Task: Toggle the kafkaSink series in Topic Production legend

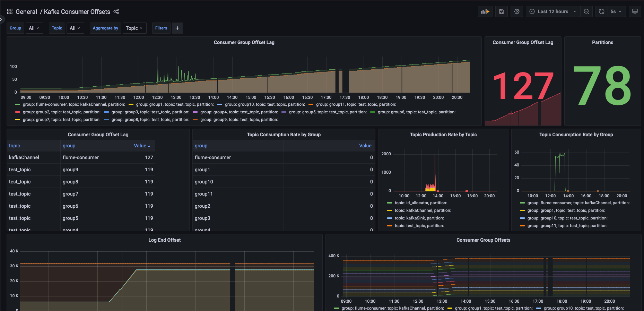Action: coord(419,218)
